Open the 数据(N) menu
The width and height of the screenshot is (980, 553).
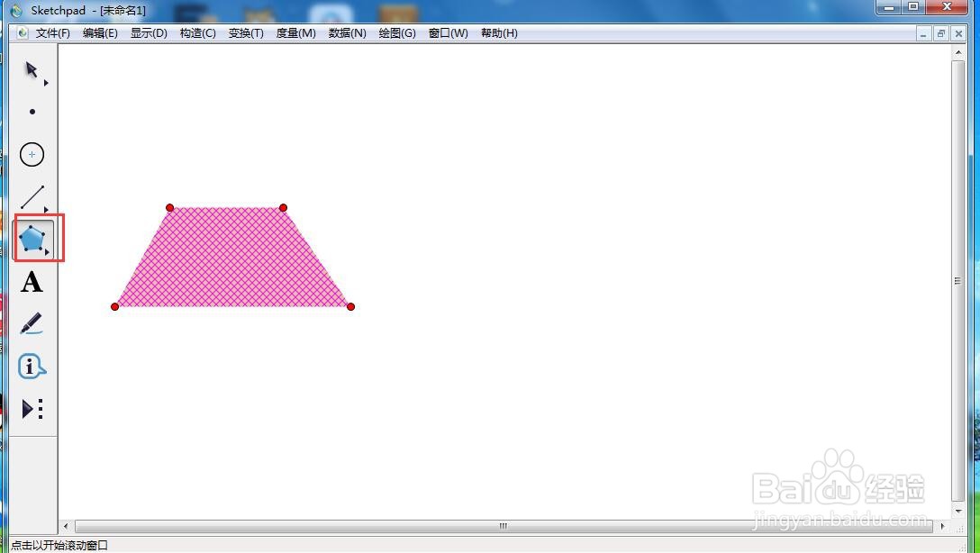pos(347,33)
